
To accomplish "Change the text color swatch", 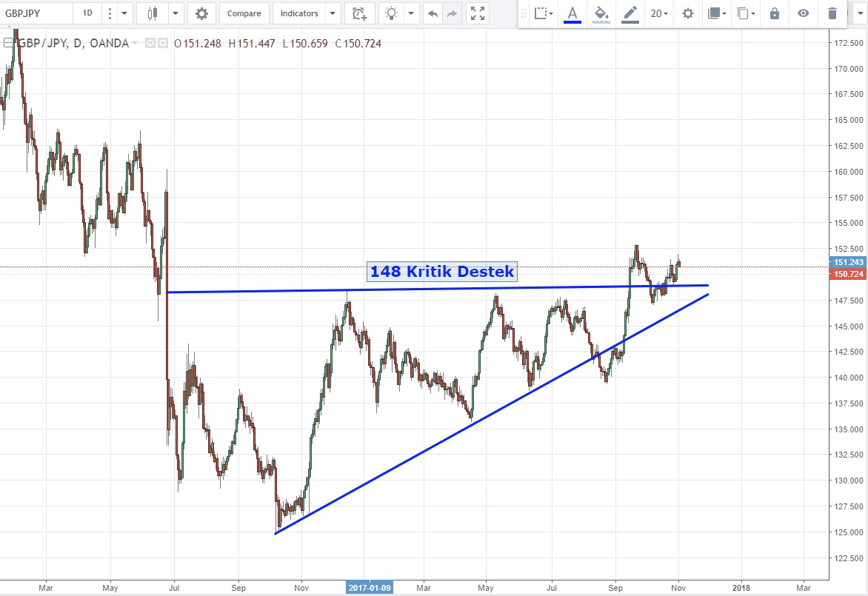I will [572, 13].
